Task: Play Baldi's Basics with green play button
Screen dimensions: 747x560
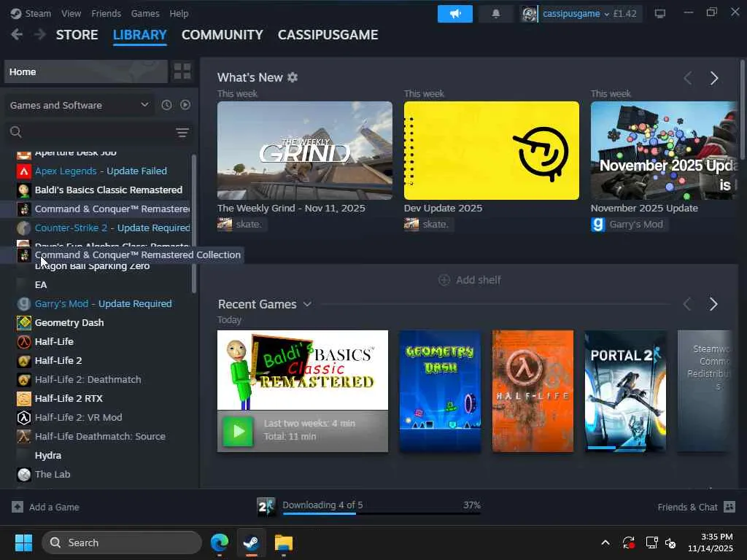Action: pos(239,432)
